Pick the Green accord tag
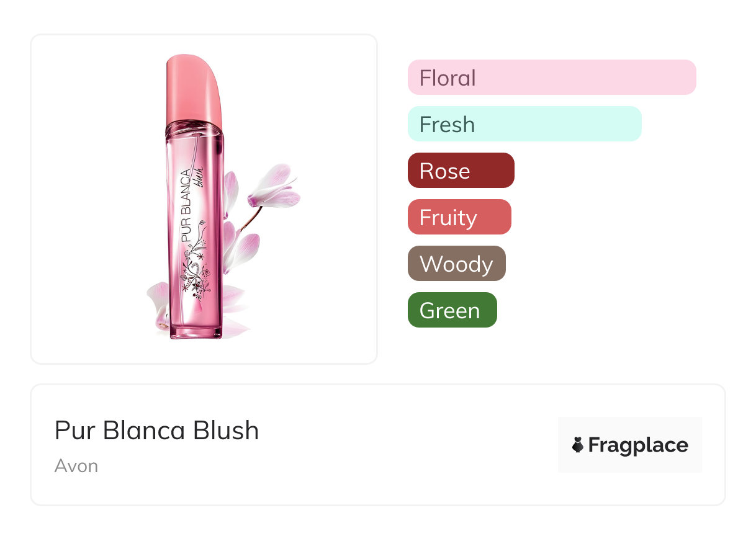Screen dimensions: 756x536 [452, 310]
